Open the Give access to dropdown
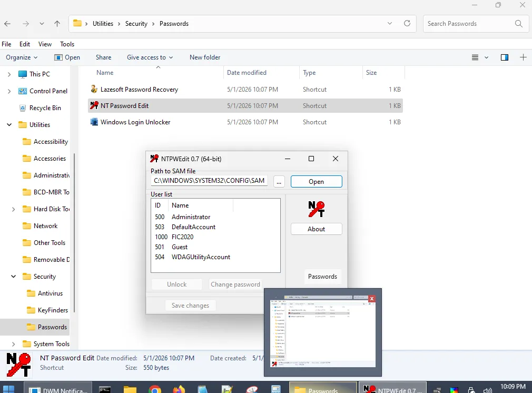532x393 pixels. (x=150, y=57)
